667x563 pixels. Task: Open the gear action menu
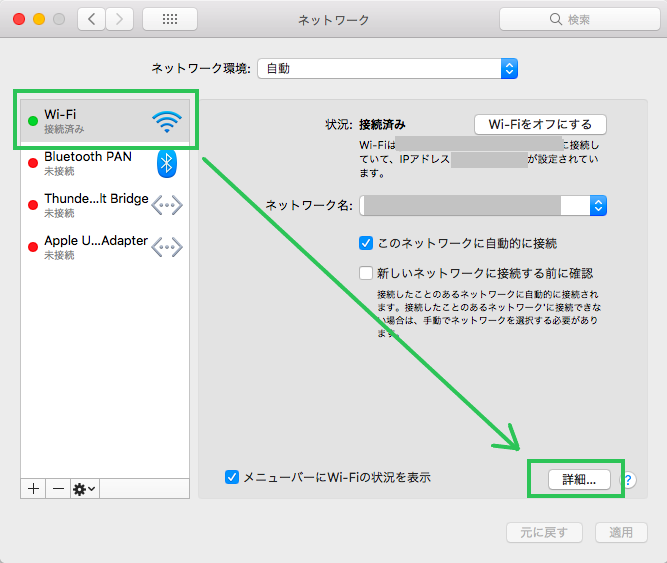click(85, 489)
